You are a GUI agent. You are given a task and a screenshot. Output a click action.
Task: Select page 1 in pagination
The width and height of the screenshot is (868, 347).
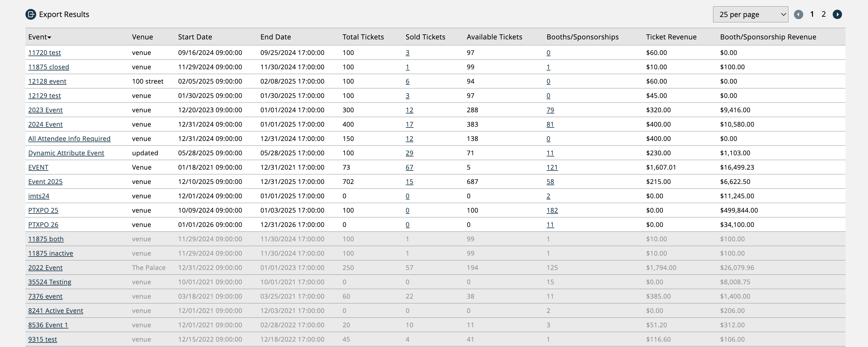[812, 14]
